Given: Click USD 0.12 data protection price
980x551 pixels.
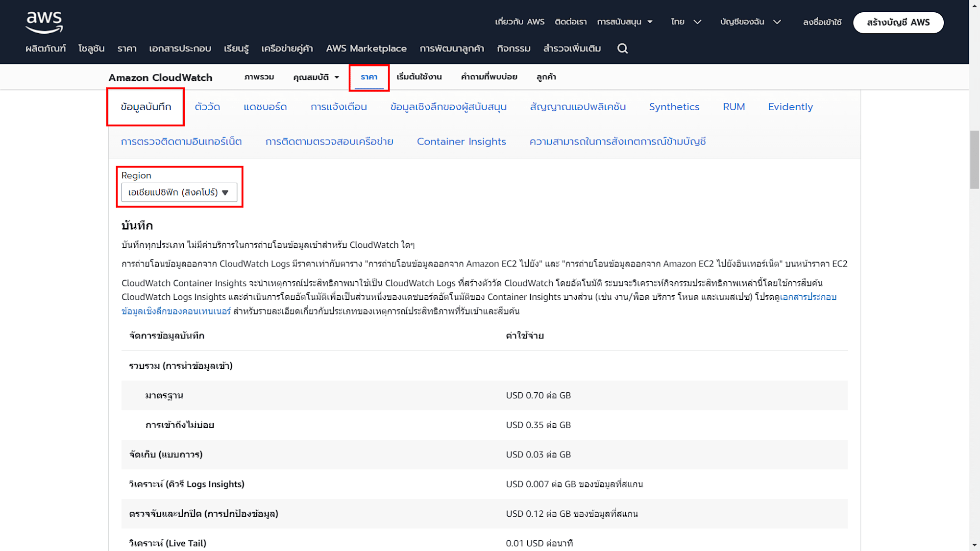Looking at the screenshot, I should coord(572,514).
